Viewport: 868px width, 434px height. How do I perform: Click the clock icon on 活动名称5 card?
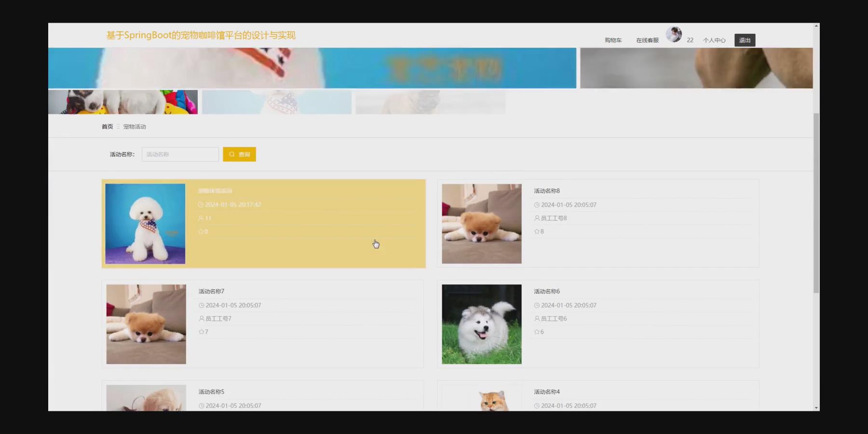[x=201, y=406]
